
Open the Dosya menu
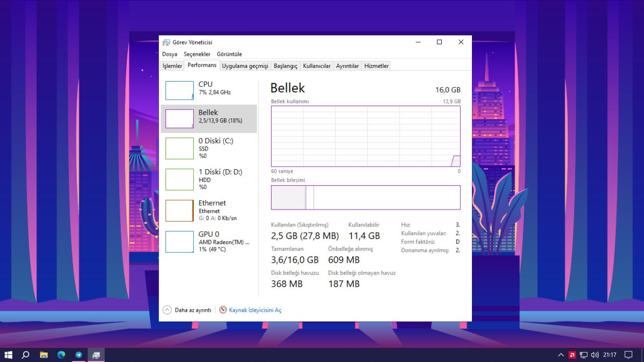click(x=170, y=54)
